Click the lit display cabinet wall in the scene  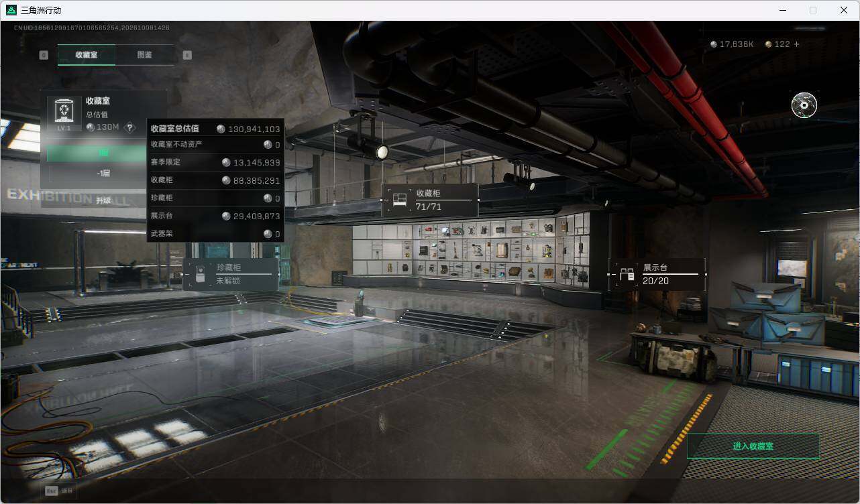(472, 250)
